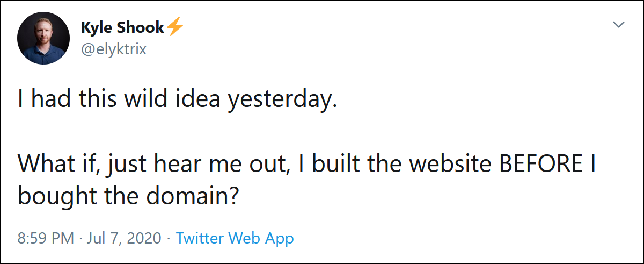Visit the Kyle Shook display name link

pos(122,27)
